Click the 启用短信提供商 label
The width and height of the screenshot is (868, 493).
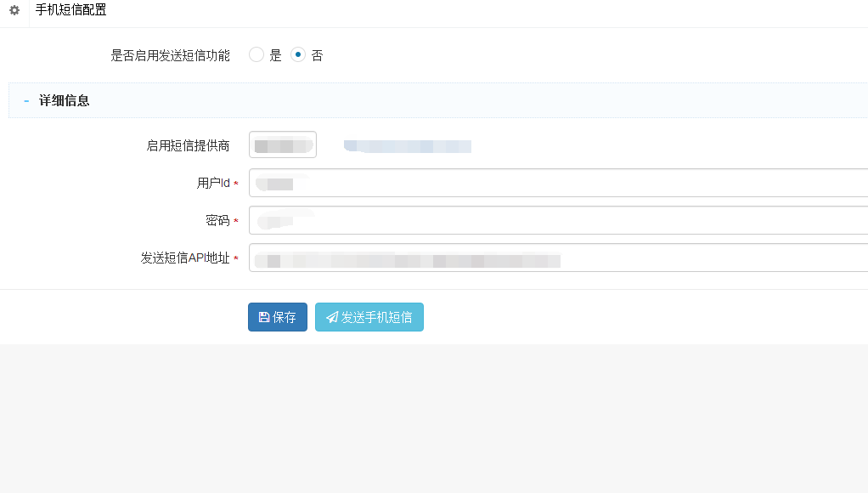tap(188, 145)
